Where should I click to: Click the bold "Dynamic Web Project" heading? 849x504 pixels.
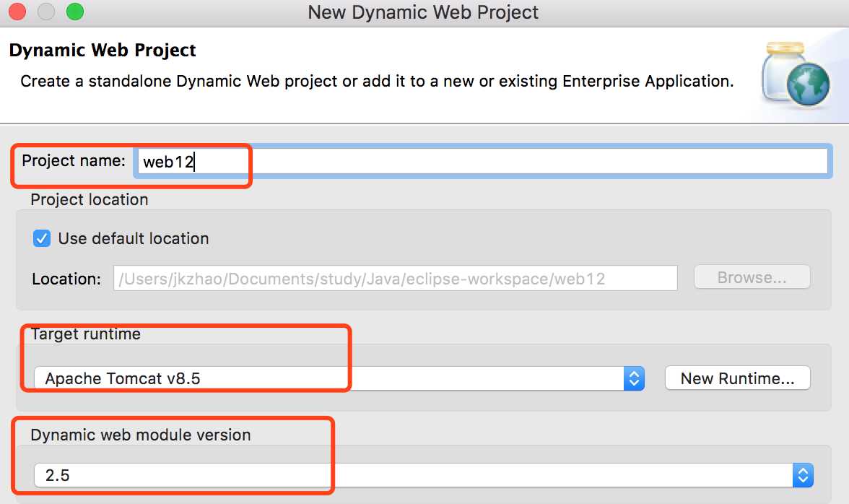[103, 51]
